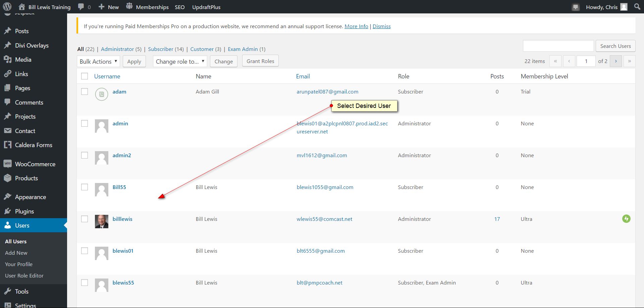Click the Grant Roles button
Image resolution: width=644 pixels, height=308 pixels.
[x=260, y=61]
